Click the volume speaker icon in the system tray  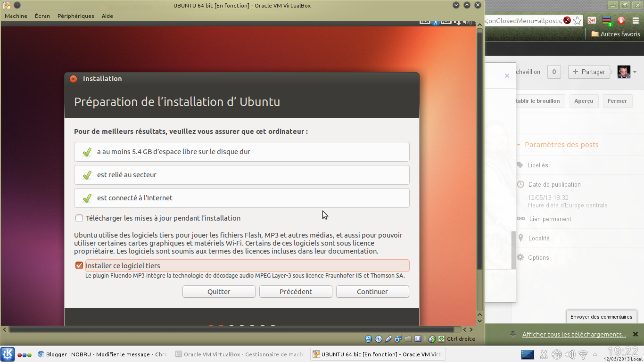(x=570, y=354)
